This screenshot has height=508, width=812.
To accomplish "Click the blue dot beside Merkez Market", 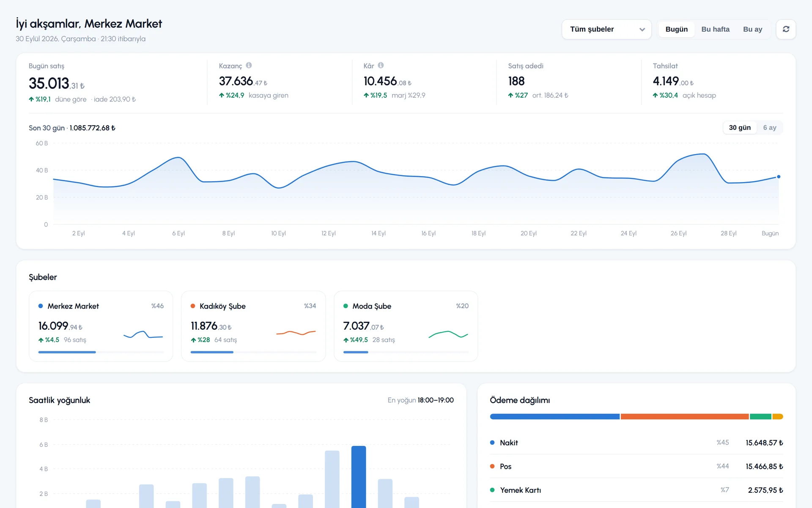I will pyautogui.click(x=41, y=306).
